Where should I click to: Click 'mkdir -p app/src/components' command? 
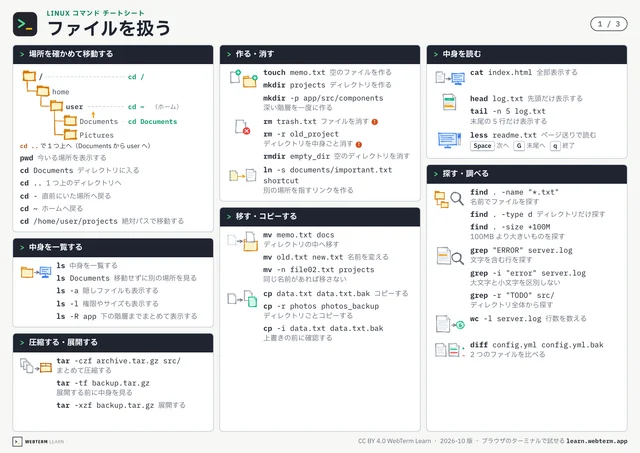[x=323, y=98]
